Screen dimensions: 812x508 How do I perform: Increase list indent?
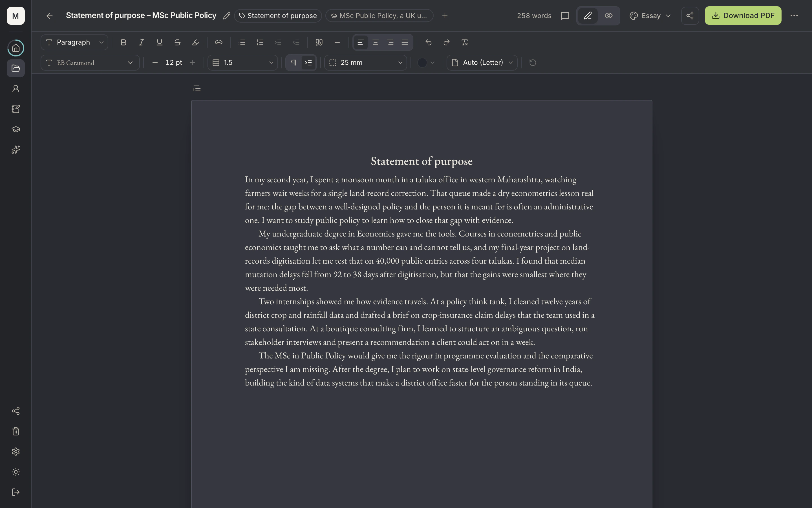click(x=278, y=42)
